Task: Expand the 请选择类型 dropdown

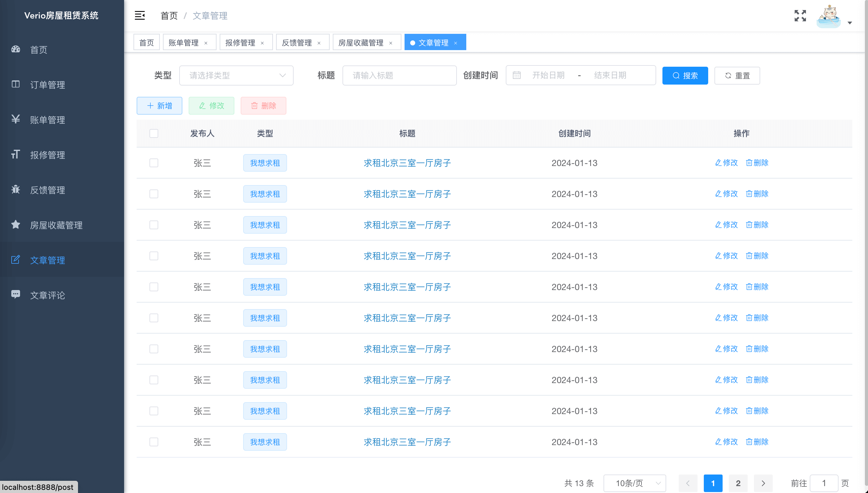Action: click(x=236, y=75)
